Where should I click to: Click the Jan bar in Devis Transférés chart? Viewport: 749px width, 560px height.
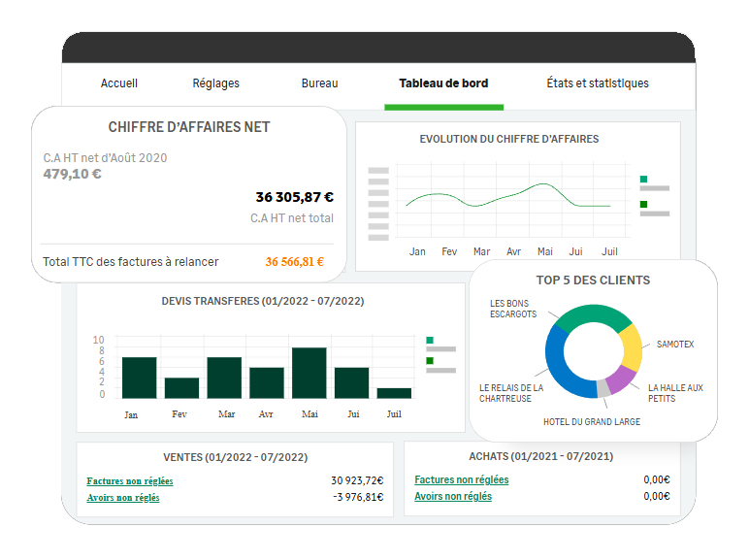coord(139,378)
